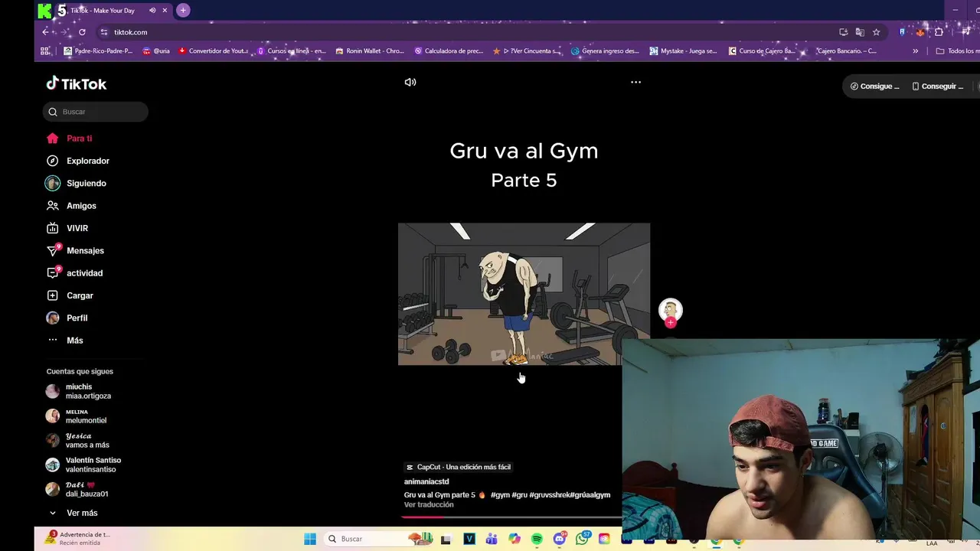Click Ver traducción link
Image resolution: width=980 pixels, height=551 pixels.
point(429,505)
